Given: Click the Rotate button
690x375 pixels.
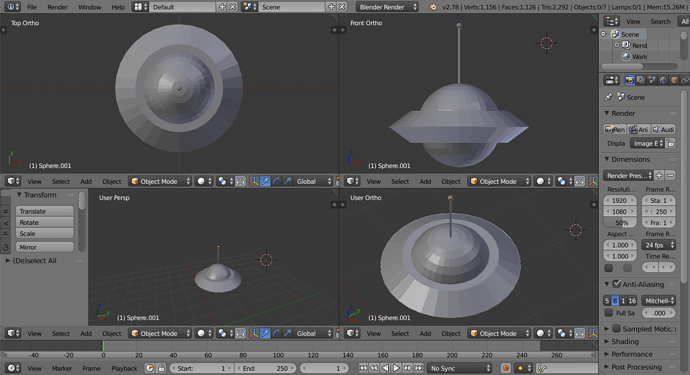Looking at the screenshot, I should click(44, 222).
